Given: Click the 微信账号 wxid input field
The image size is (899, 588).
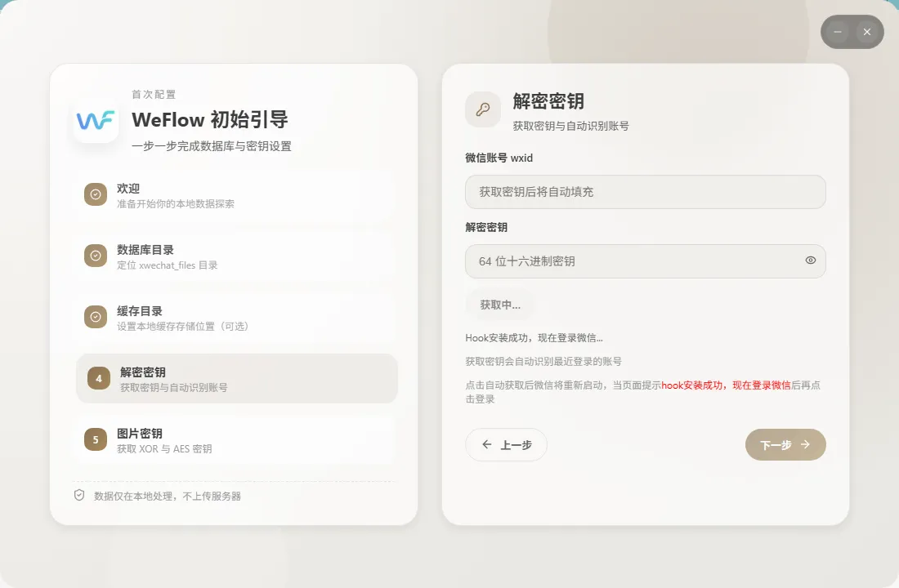Looking at the screenshot, I should point(645,192).
